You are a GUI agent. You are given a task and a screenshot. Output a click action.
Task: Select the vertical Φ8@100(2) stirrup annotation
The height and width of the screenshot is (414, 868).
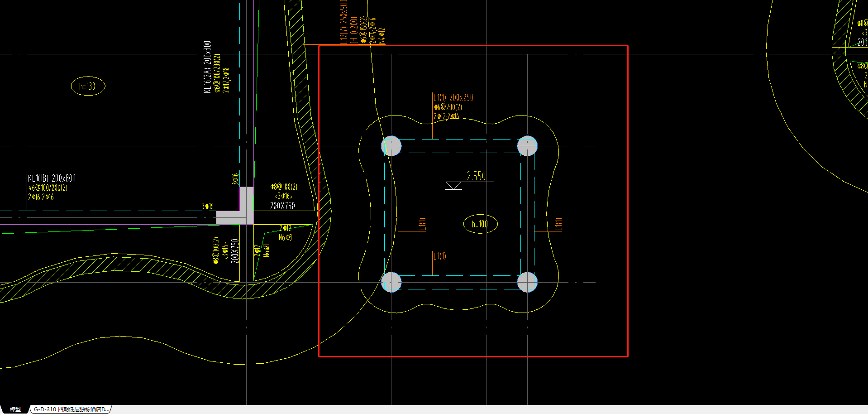[x=216, y=250]
